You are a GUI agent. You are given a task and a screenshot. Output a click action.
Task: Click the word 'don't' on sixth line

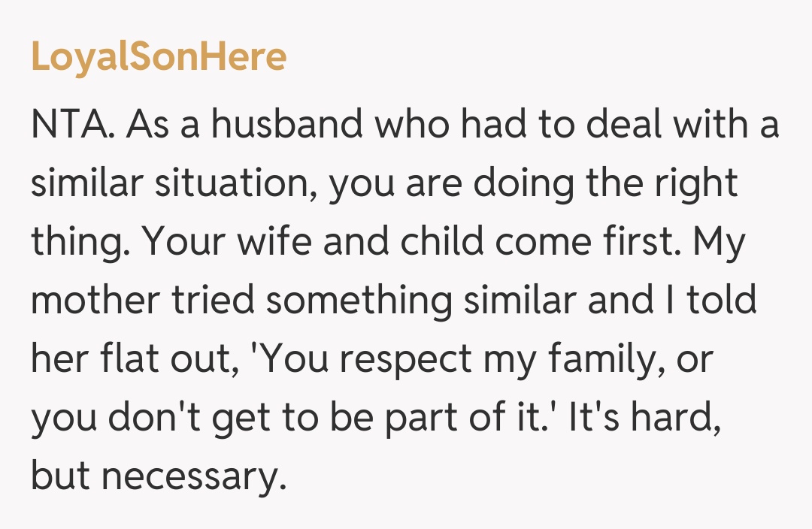point(153,418)
